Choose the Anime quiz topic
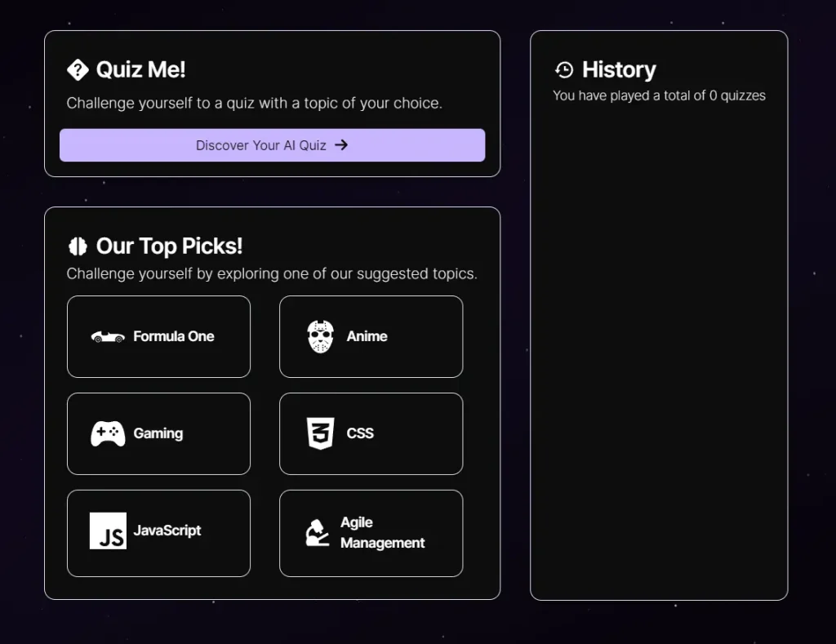 click(371, 336)
